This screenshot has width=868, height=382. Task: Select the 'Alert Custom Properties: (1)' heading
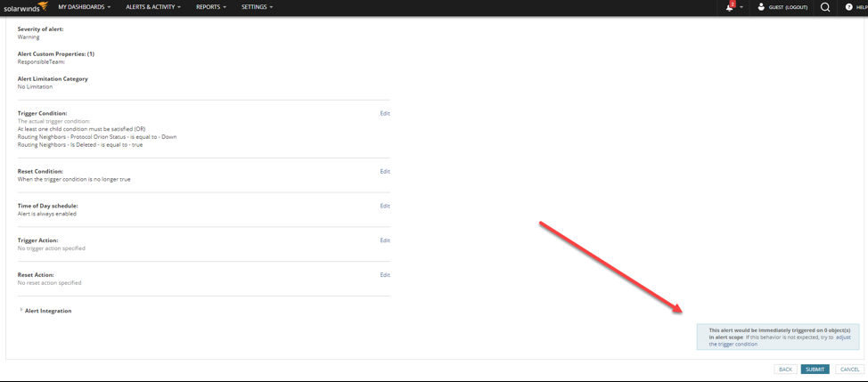pos(56,54)
